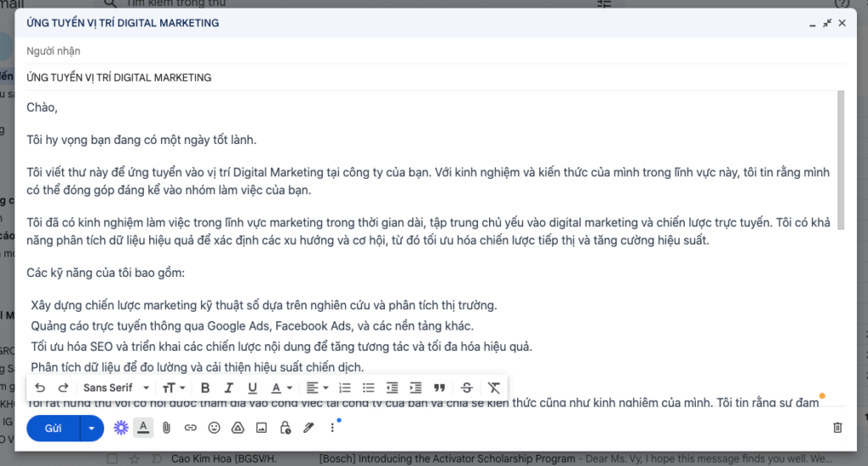
Task: Click the message body scrollbar
Action: point(841,160)
